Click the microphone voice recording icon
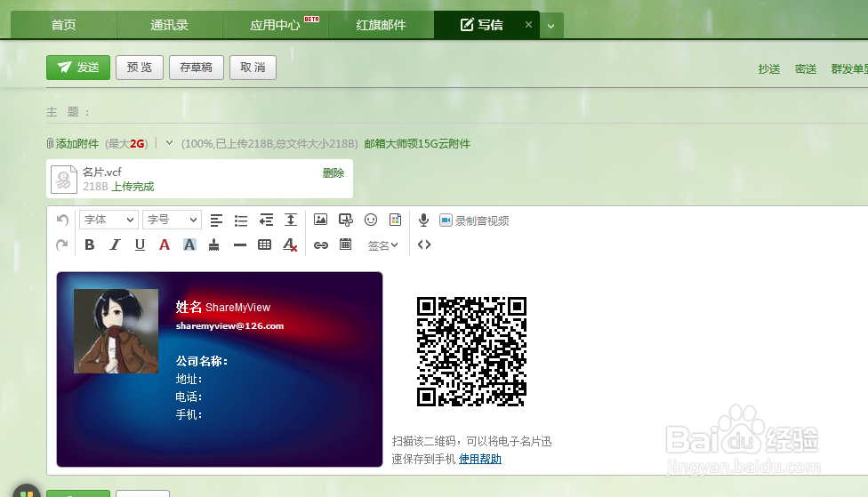 click(x=423, y=220)
